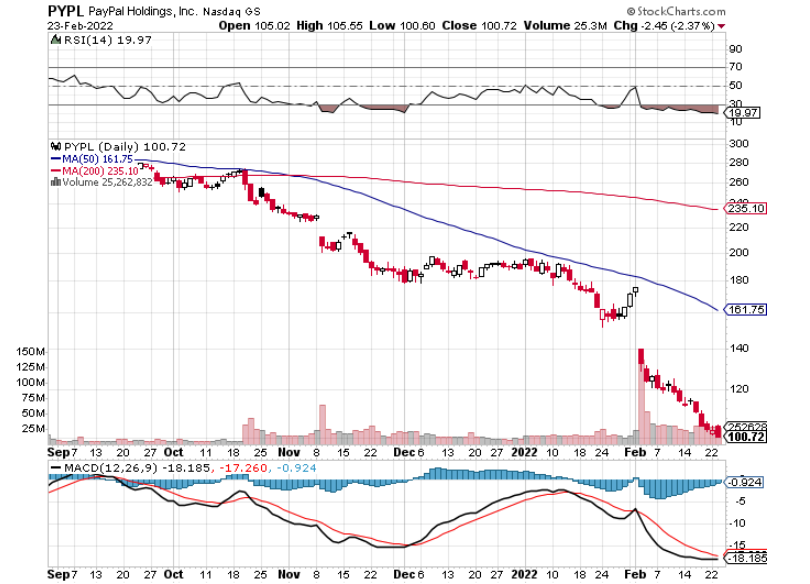Click the Volume 25.3M header value
This screenshot has width=810, height=584.
pyautogui.click(x=565, y=25)
